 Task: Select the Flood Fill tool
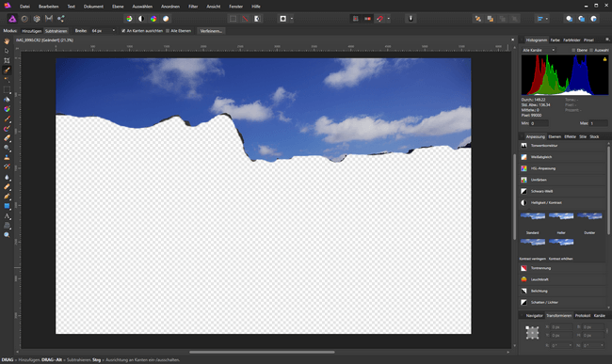click(7, 100)
